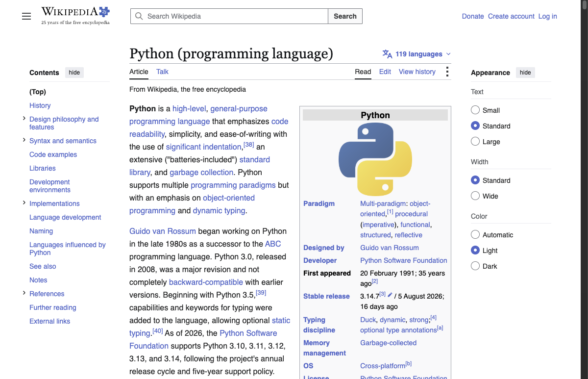Open the main hamburger menu
The height and width of the screenshot is (379, 588).
coord(26,16)
